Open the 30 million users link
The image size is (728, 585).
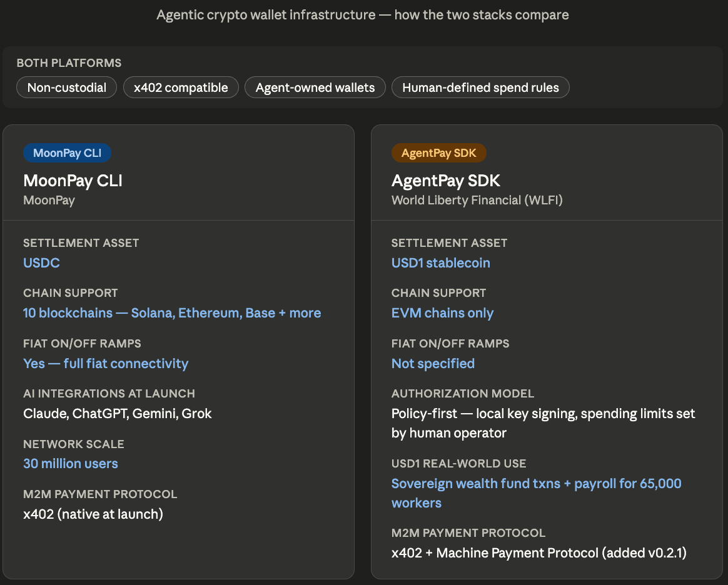[x=71, y=464]
